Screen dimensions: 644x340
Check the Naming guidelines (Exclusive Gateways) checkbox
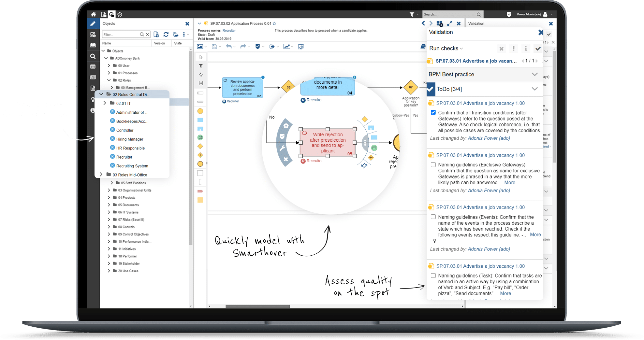pos(433,164)
